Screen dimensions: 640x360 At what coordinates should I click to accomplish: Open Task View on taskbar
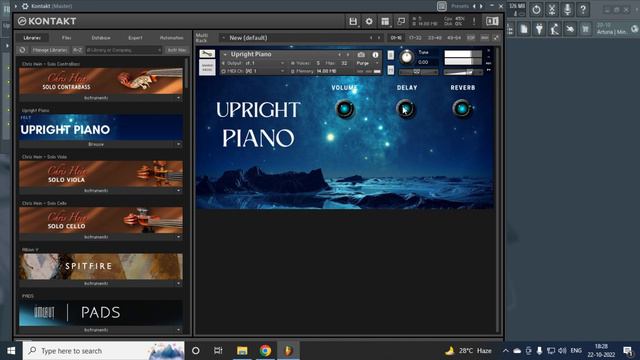218,351
